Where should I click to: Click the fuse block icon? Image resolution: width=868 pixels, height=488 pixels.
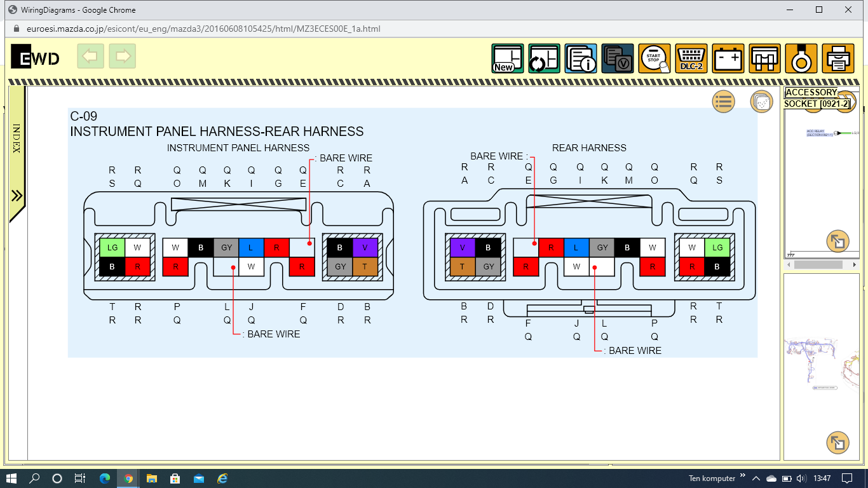(x=764, y=59)
